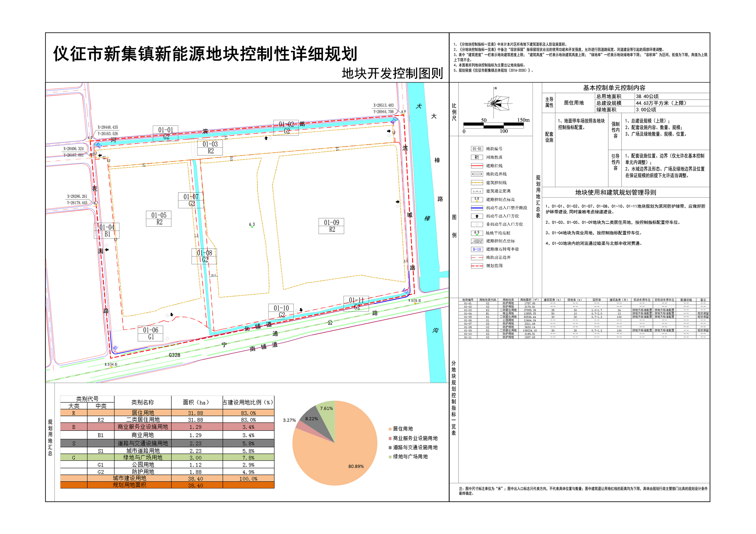The image size is (756, 534).
Task: Click the 规划用地面积 row label
Action: coord(129,485)
